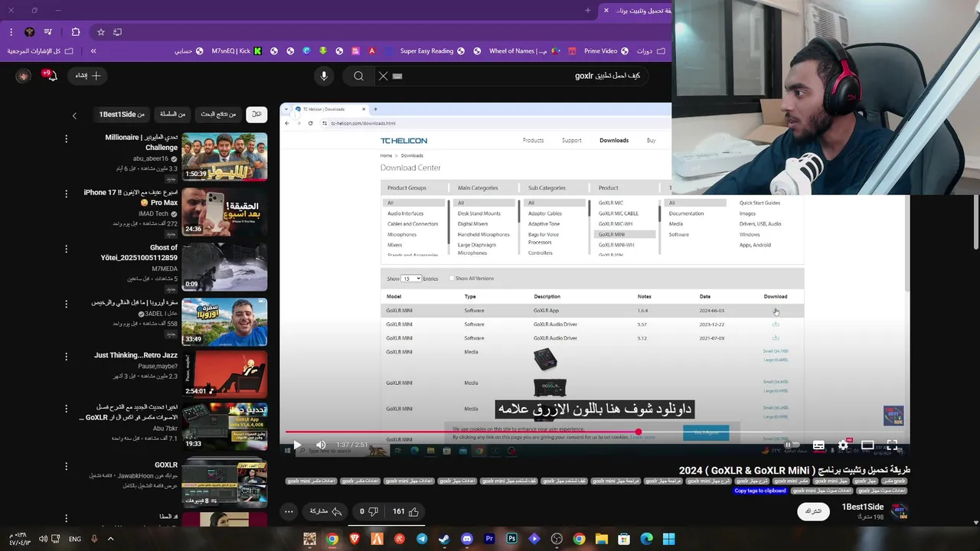Open Discord from the taskbar

pos(467,539)
